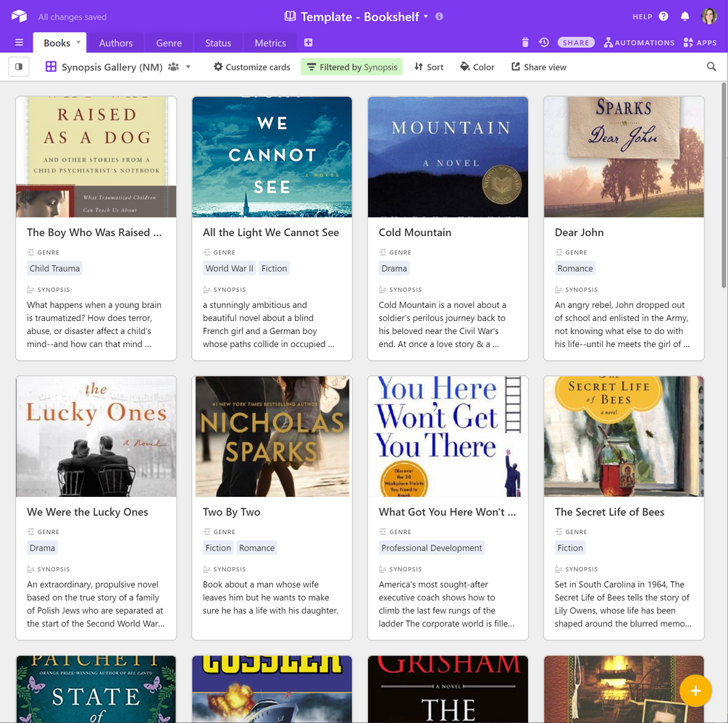Add a new table with plus icon

click(x=309, y=43)
